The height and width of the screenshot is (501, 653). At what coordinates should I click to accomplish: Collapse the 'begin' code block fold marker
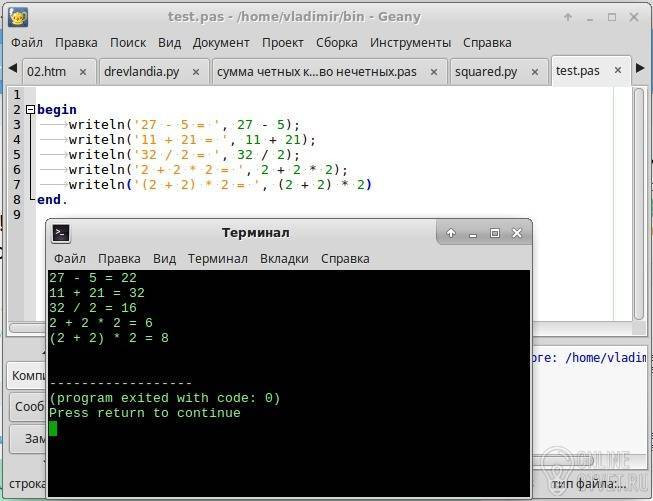point(30,110)
